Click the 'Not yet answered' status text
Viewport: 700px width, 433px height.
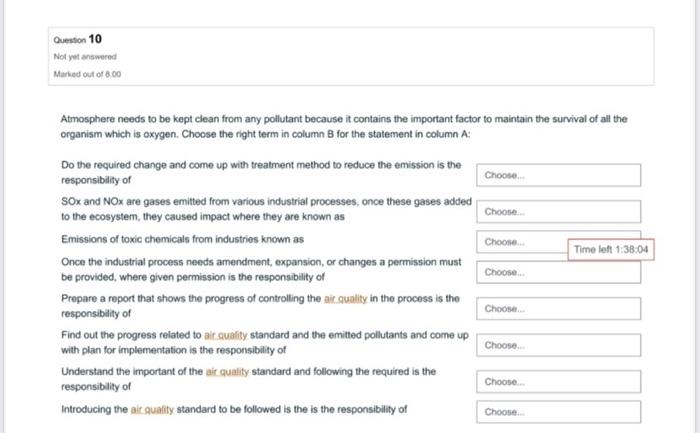pyautogui.click(x=84, y=58)
